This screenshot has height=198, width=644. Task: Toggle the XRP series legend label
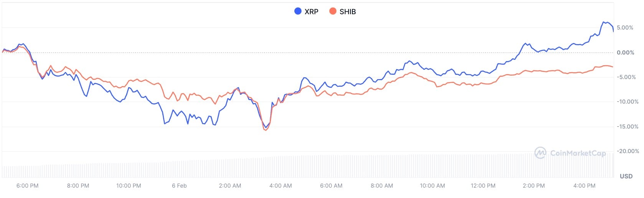(311, 12)
